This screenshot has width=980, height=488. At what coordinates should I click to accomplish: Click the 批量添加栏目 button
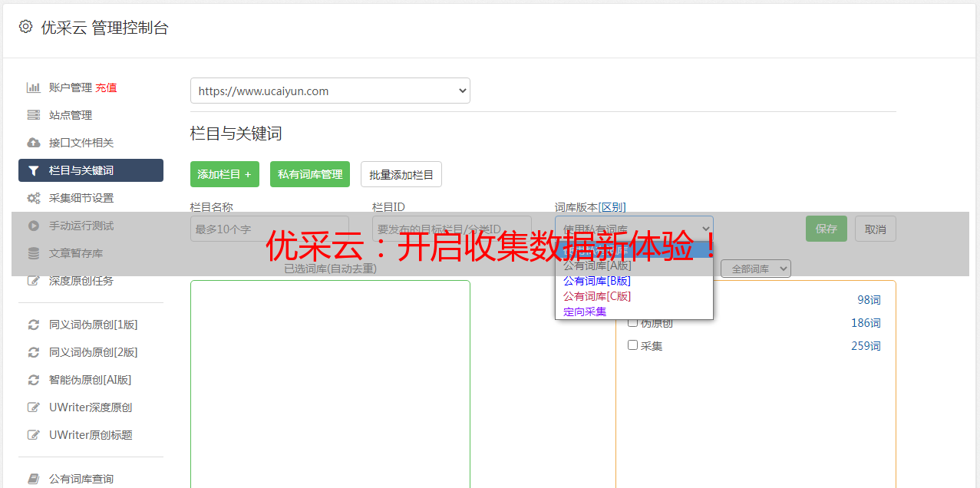(401, 174)
